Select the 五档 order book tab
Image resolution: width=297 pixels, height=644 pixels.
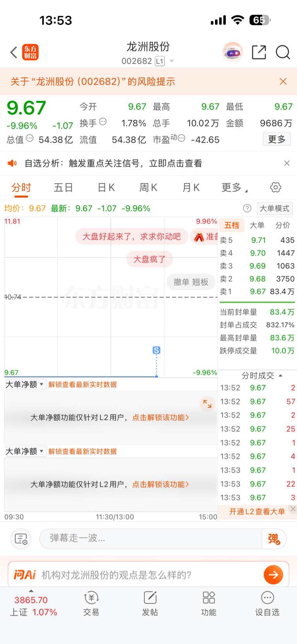232,225
